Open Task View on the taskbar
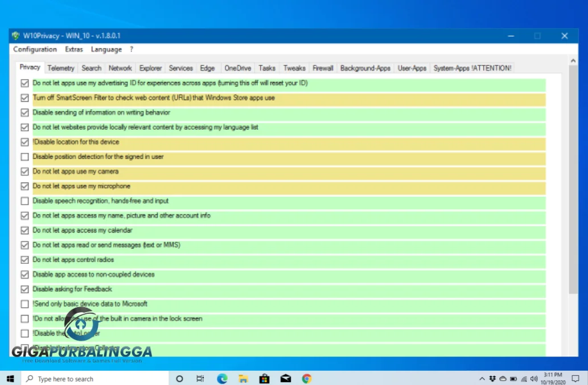Screen dimensions: 588x385 pyautogui.click(x=200, y=379)
